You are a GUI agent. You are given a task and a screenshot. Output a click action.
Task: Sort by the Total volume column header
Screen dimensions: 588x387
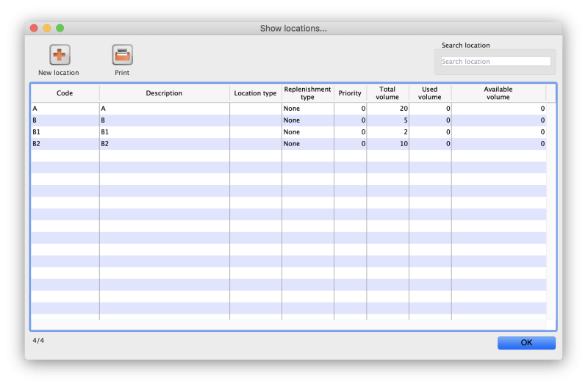tap(387, 93)
